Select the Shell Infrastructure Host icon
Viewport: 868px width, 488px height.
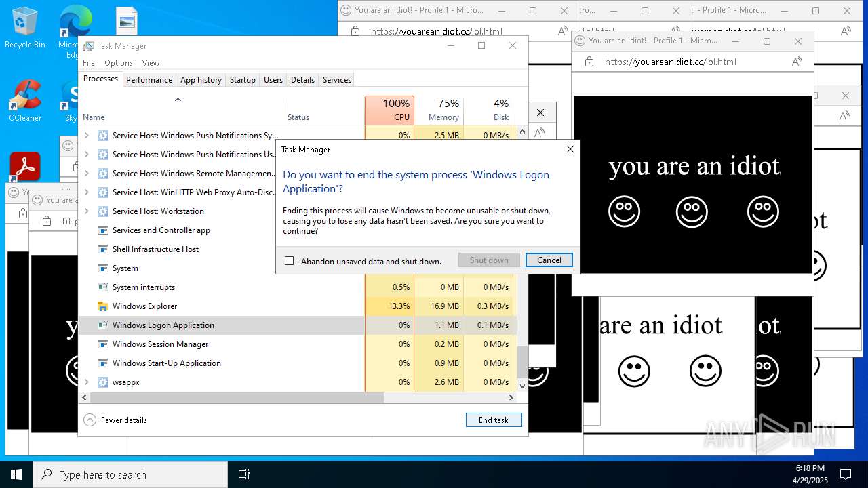click(x=103, y=249)
